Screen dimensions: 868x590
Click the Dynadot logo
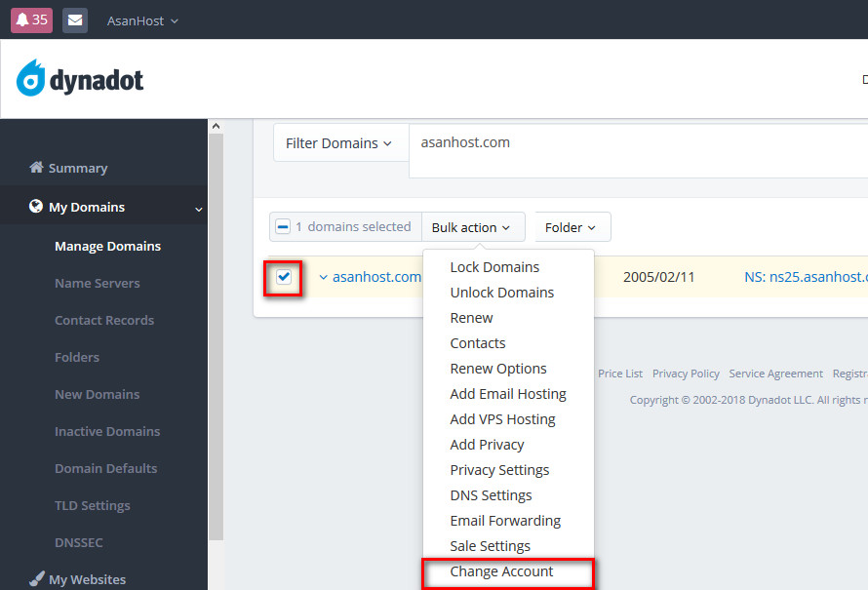(80, 79)
